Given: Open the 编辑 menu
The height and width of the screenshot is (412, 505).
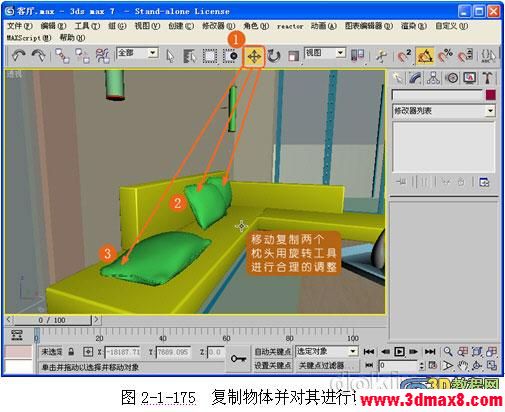Looking at the screenshot, I should tap(53, 26).
